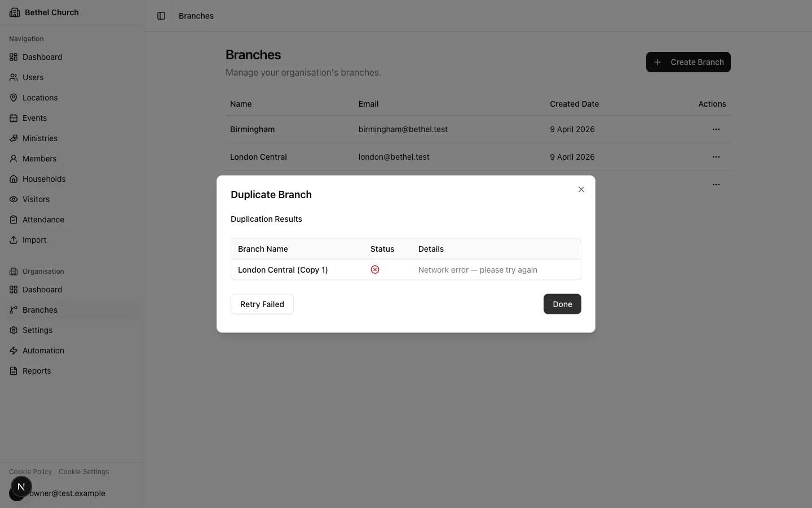Screen dimensions: 812x508
Task: Click the plus icon on Create Branch
Action: click(657, 62)
